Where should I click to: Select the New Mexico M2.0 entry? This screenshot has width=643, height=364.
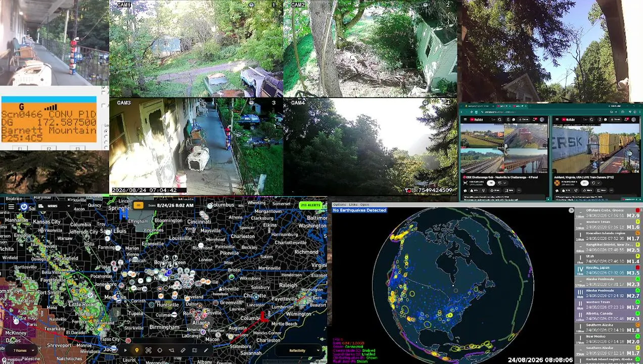pyautogui.click(x=608, y=339)
